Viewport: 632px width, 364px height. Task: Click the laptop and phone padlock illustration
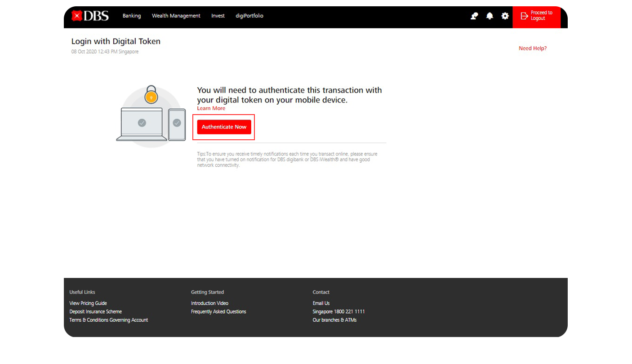tap(151, 115)
